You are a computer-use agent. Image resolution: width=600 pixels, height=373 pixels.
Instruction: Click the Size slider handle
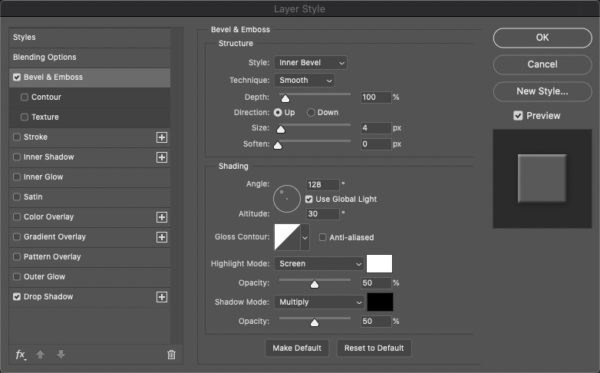pyautogui.click(x=281, y=129)
